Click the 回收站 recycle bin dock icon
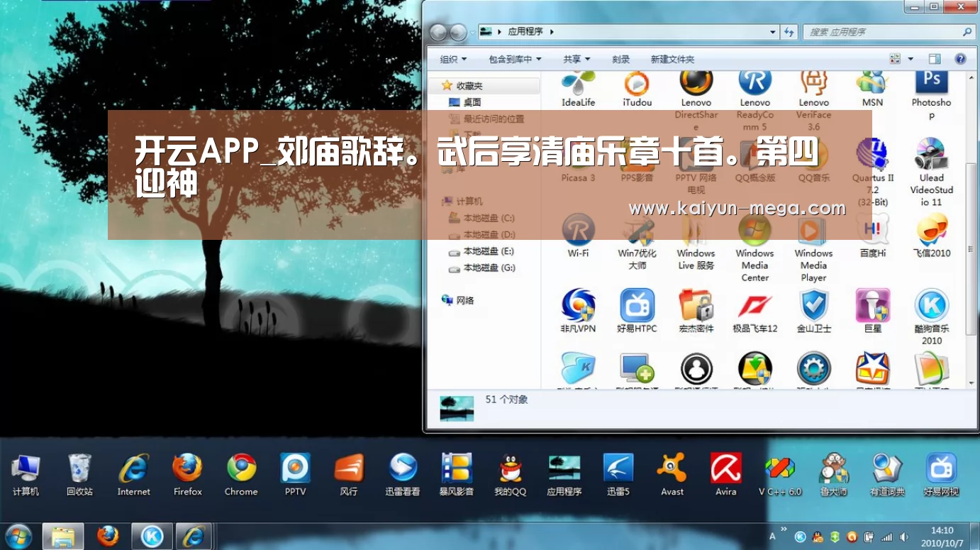980x550 pixels. coord(79,474)
